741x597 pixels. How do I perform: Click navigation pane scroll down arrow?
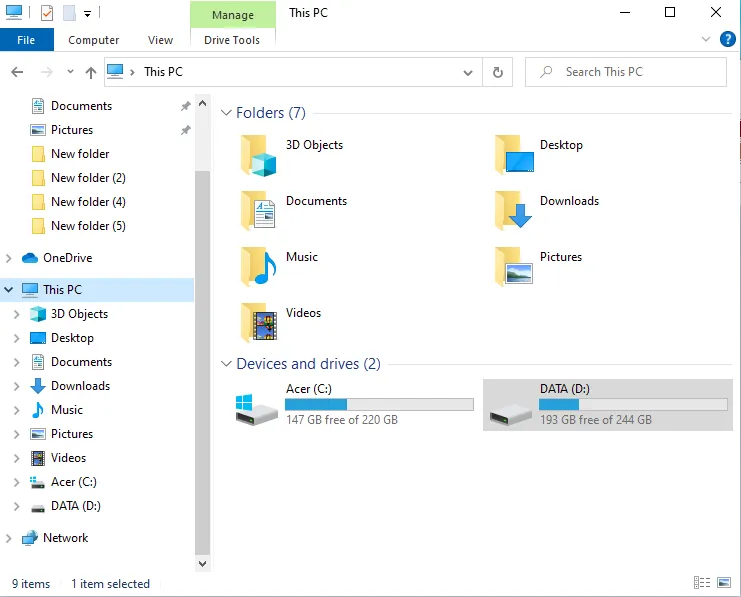point(202,563)
